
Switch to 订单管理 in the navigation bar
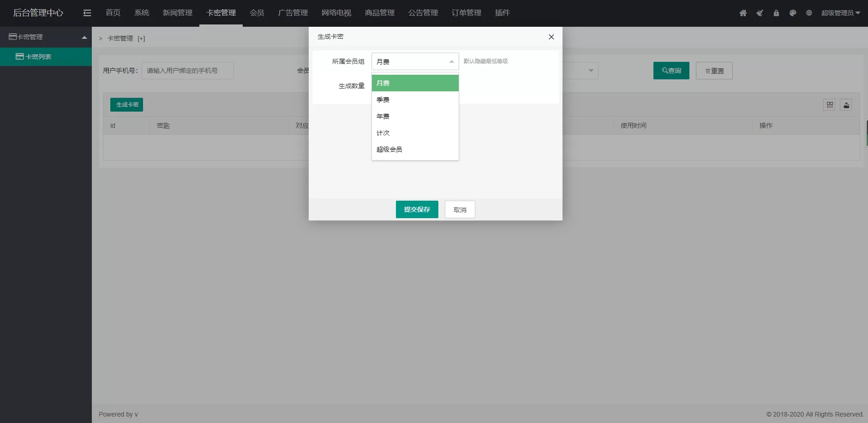point(466,13)
